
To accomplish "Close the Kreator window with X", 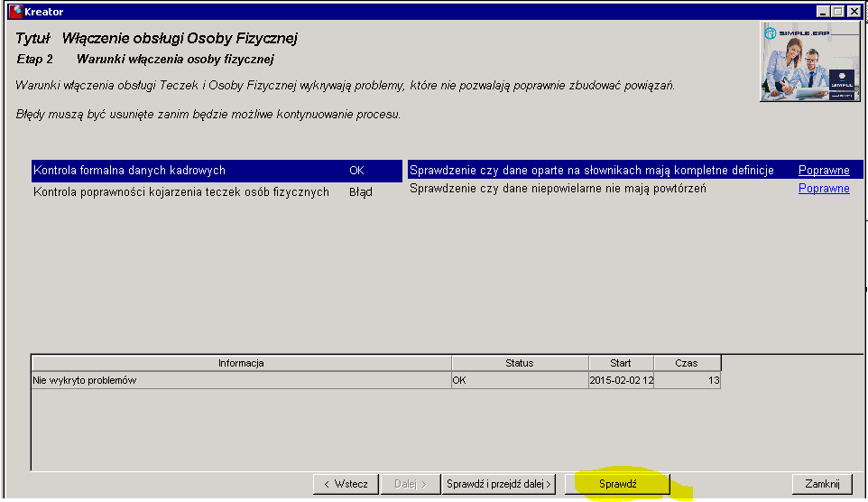I will pos(854,11).
